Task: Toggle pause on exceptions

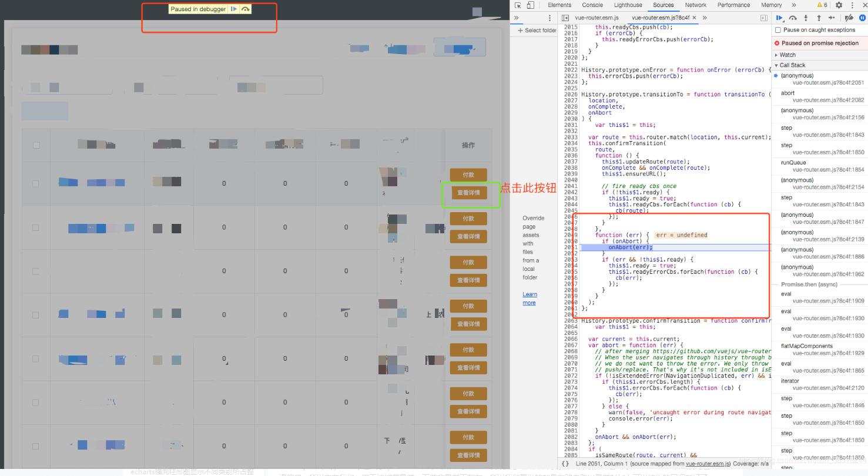Action: click(x=863, y=18)
